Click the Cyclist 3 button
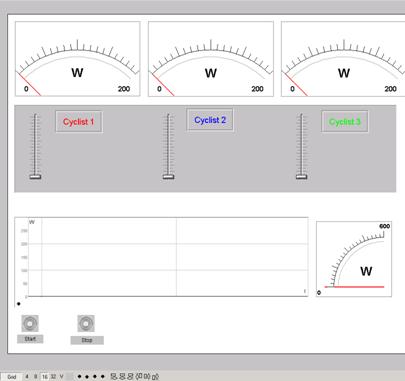 pyautogui.click(x=345, y=122)
